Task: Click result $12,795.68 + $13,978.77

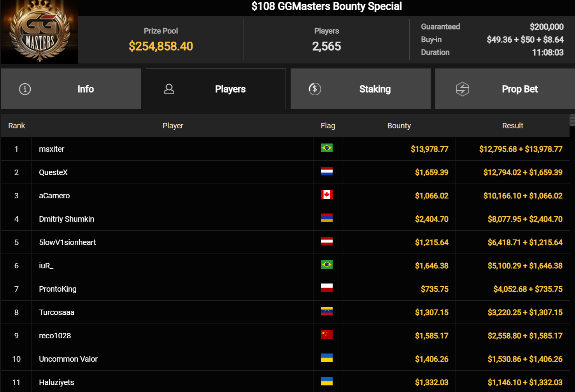Action: coord(521,149)
